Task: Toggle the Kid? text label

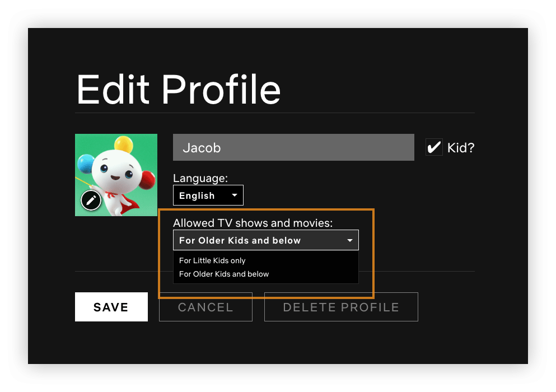Action: (x=461, y=148)
